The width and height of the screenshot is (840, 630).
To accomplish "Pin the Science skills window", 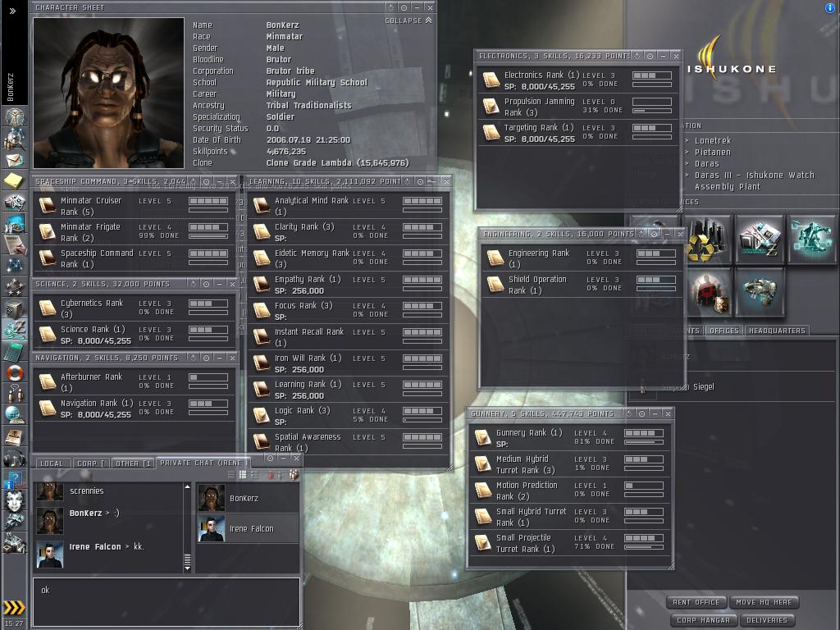I will point(206,284).
